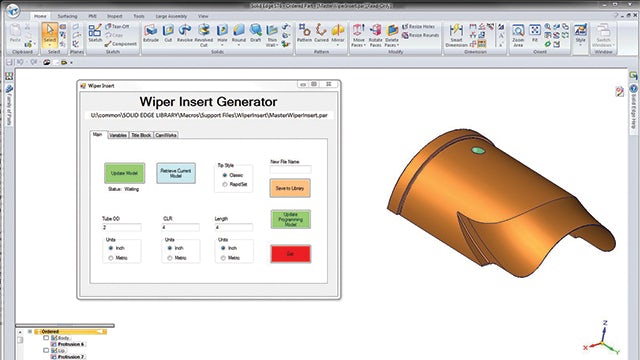Choose the Round tool

click(x=238, y=33)
